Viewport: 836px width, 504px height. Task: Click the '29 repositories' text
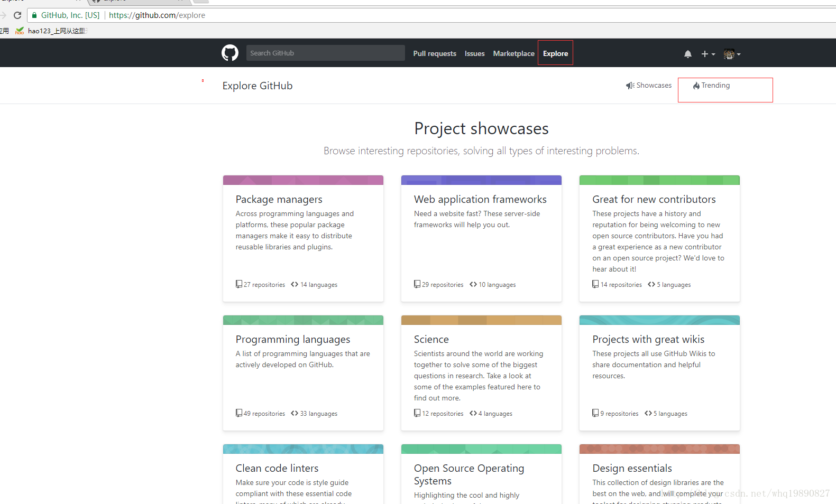pyautogui.click(x=443, y=285)
